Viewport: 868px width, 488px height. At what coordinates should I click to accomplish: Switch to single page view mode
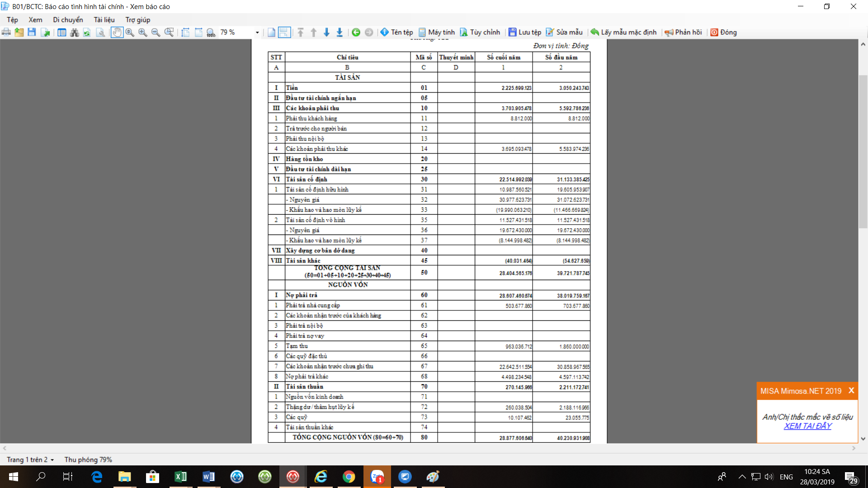[271, 32]
